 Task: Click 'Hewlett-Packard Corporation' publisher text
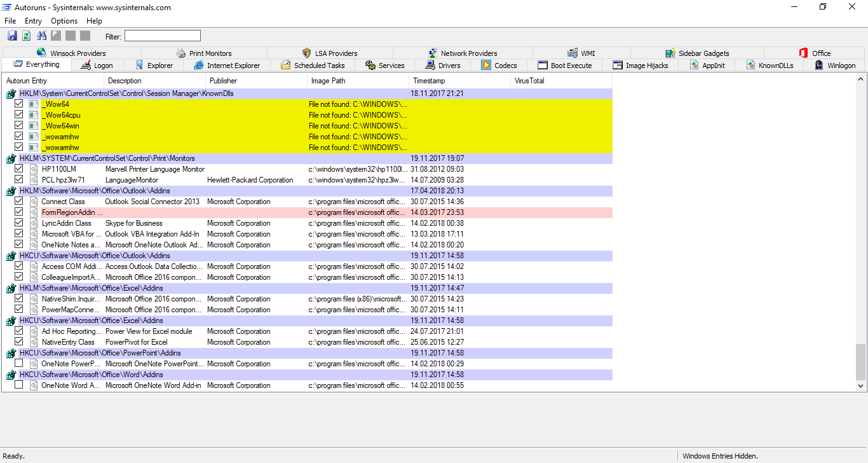coord(250,180)
